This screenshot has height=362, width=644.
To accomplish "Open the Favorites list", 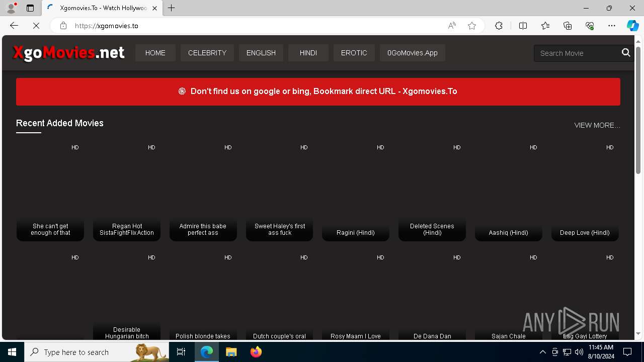I will pos(545,26).
